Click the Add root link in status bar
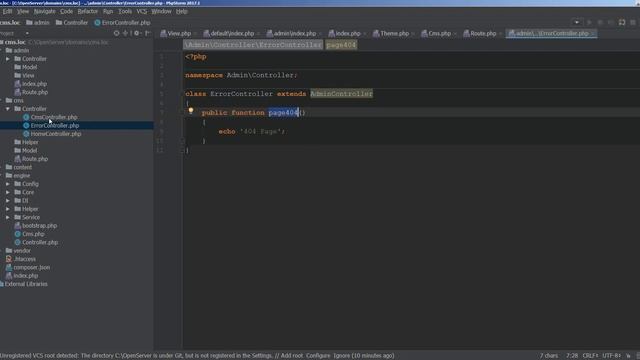Screen dimensions: 640x360 [291, 356]
